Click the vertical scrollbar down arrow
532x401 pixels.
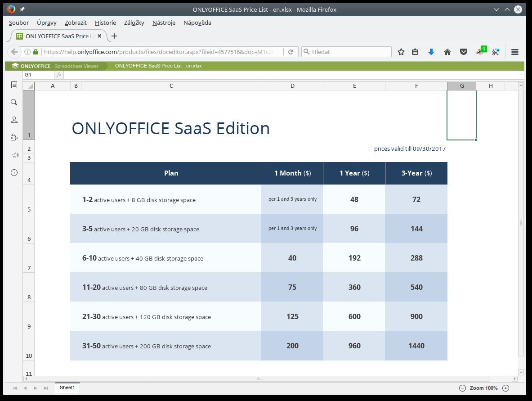(521, 373)
